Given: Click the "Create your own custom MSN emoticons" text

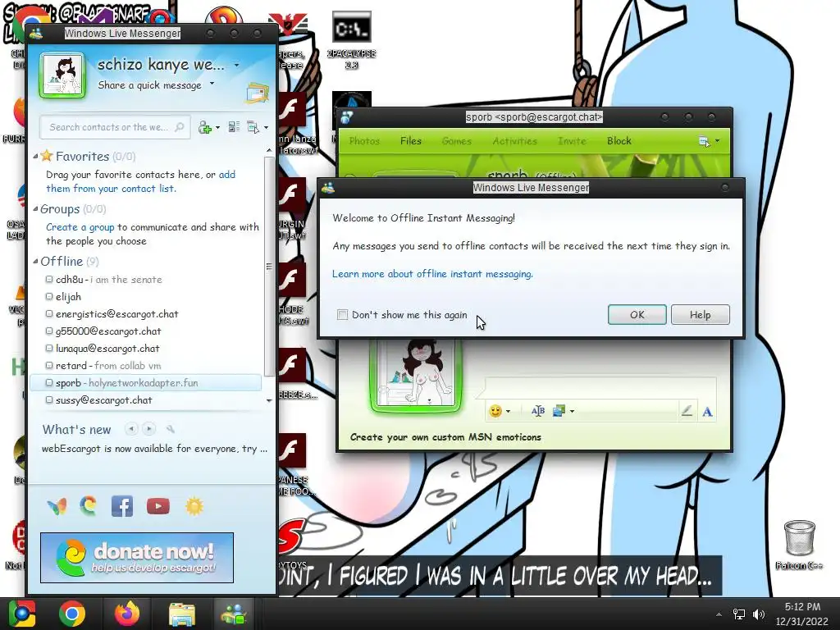Looking at the screenshot, I should [445, 437].
